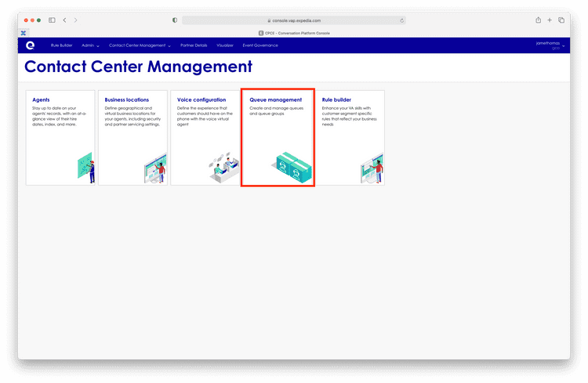Screen dimensions: 588x383
Task: Click the Agents card description text
Action: click(x=59, y=116)
